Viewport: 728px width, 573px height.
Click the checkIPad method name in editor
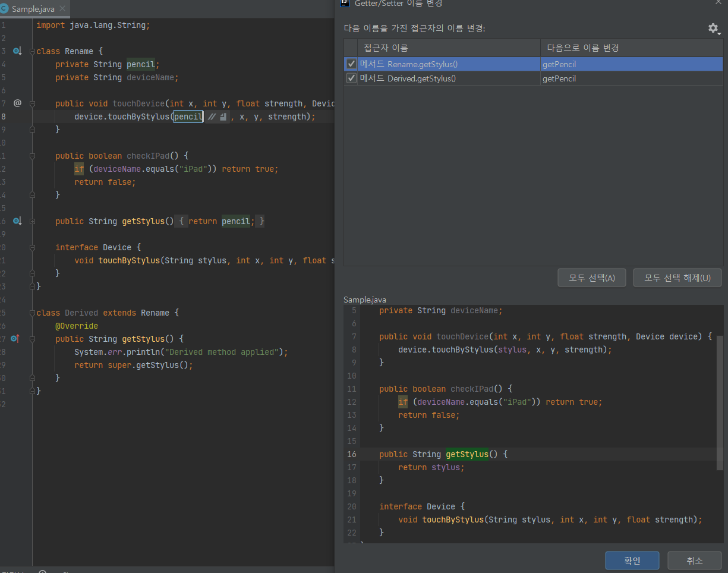coord(148,156)
